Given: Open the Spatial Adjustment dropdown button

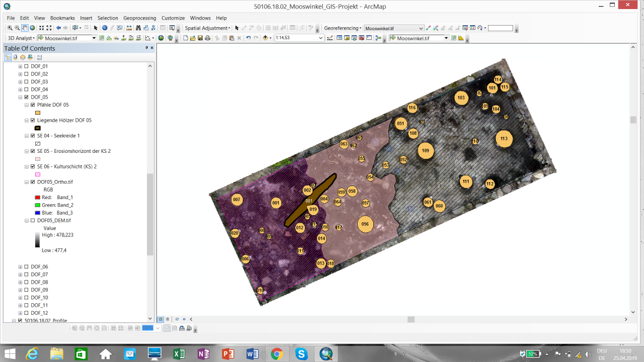Looking at the screenshot, I should (207, 28).
